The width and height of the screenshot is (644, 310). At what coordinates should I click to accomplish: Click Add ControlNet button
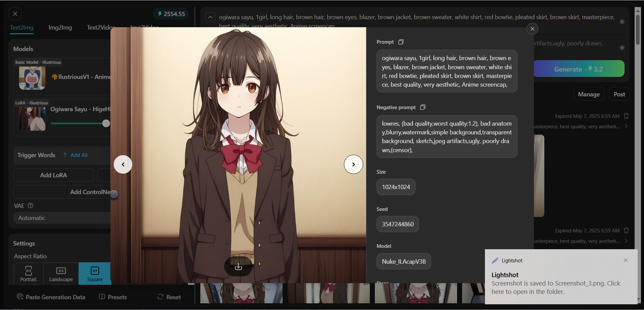pyautogui.click(x=62, y=192)
